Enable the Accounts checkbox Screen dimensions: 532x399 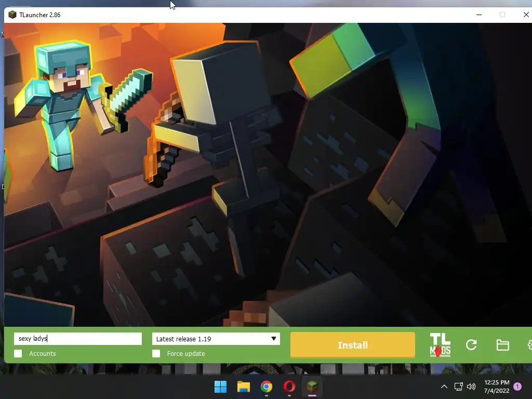point(18,353)
